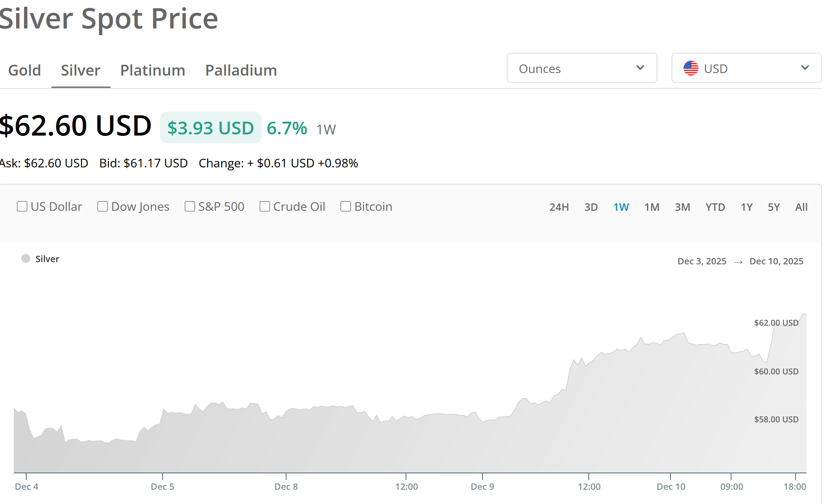Switch to the Gold tab
The height and width of the screenshot is (504, 824).
click(24, 70)
